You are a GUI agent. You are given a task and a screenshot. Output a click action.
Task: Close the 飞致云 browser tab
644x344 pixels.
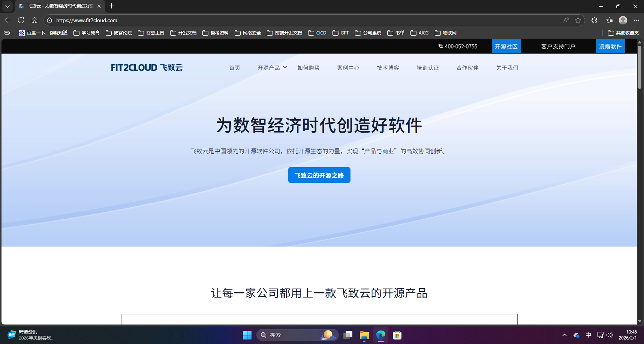click(x=99, y=6)
